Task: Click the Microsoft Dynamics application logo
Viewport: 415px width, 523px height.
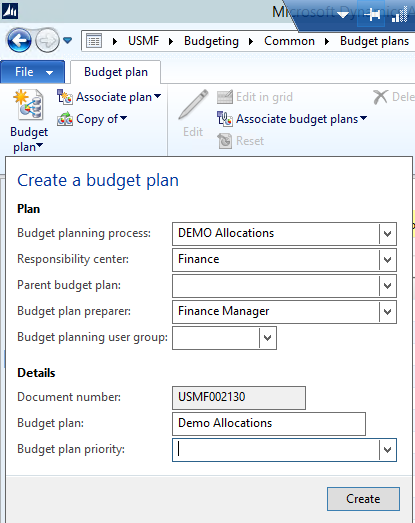Action: (x=10, y=11)
